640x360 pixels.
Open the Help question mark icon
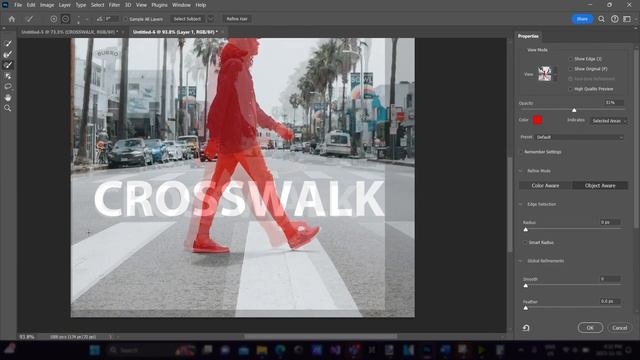pyautogui.click(x=615, y=19)
